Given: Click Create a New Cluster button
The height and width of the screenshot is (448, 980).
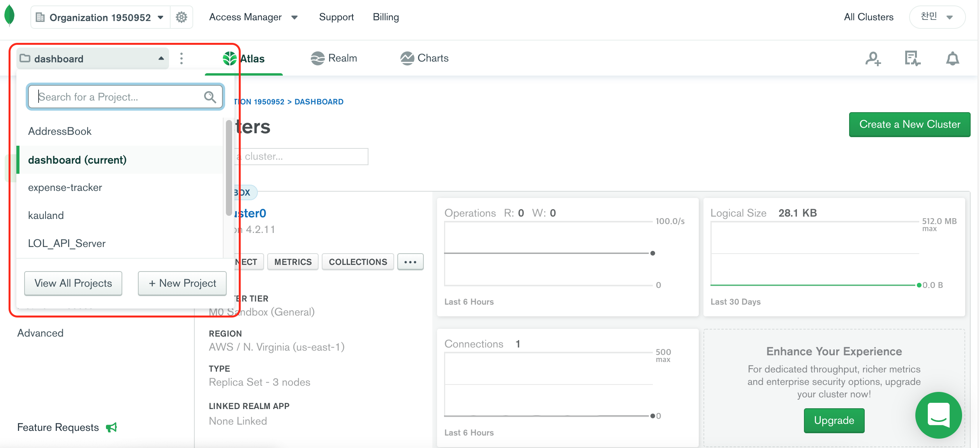Looking at the screenshot, I should 909,125.
